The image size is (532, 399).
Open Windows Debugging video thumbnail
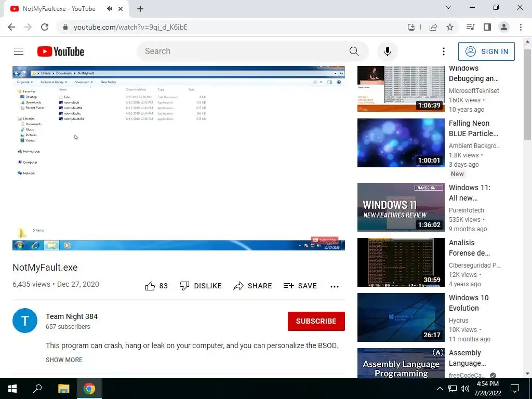(x=401, y=89)
